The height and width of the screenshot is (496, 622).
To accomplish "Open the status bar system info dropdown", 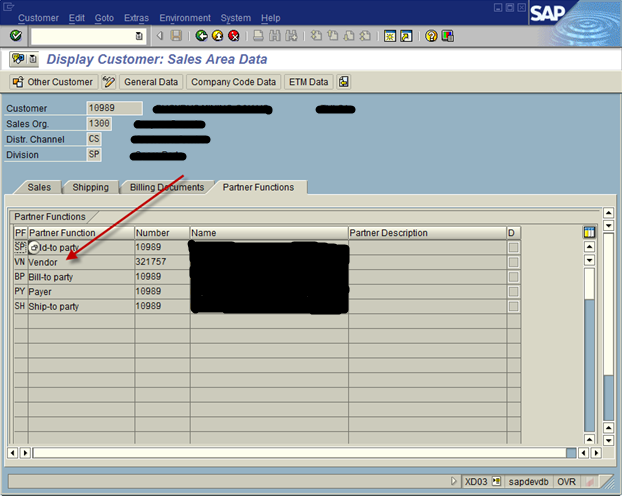I will pyautogui.click(x=496, y=481).
